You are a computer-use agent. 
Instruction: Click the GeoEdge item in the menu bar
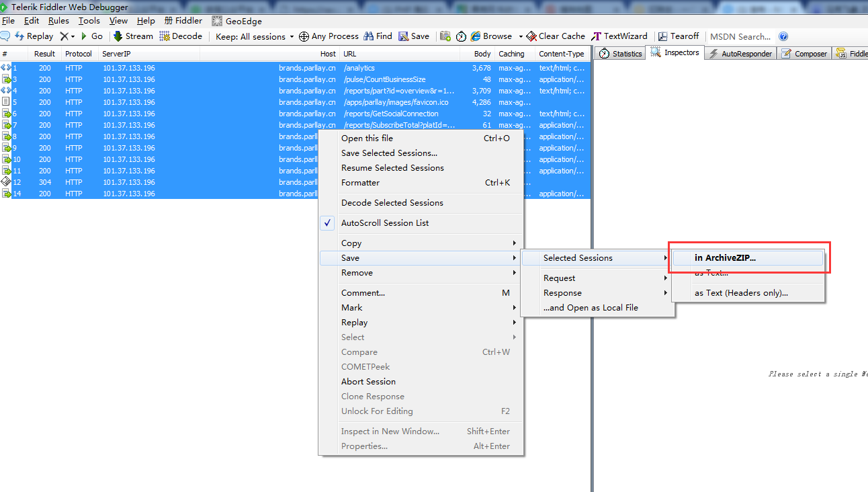click(236, 21)
